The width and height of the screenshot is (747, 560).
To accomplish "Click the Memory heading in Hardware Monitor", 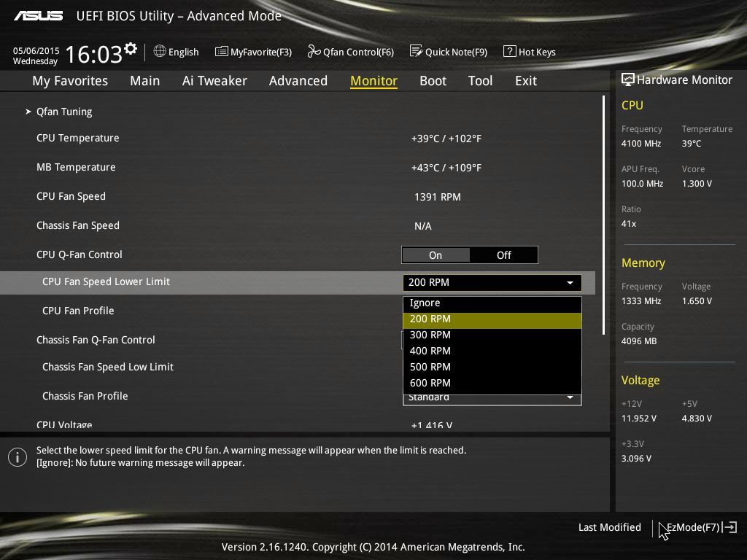I will [643, 262].
